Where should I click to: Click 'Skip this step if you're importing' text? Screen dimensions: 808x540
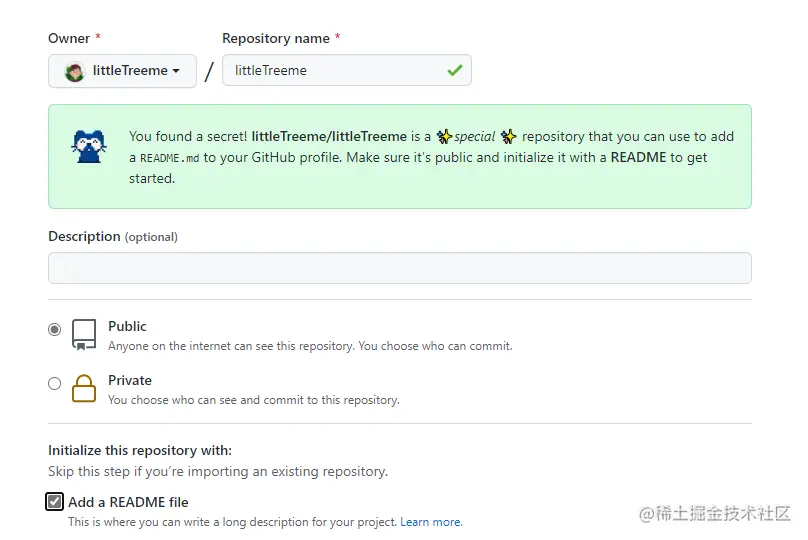(x=218, y=471)
